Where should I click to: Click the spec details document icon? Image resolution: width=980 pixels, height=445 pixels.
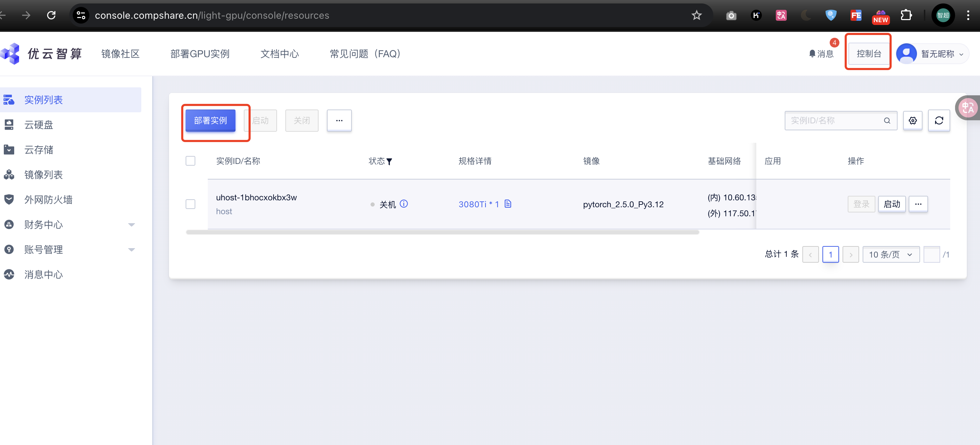click(x=508, y=204)
